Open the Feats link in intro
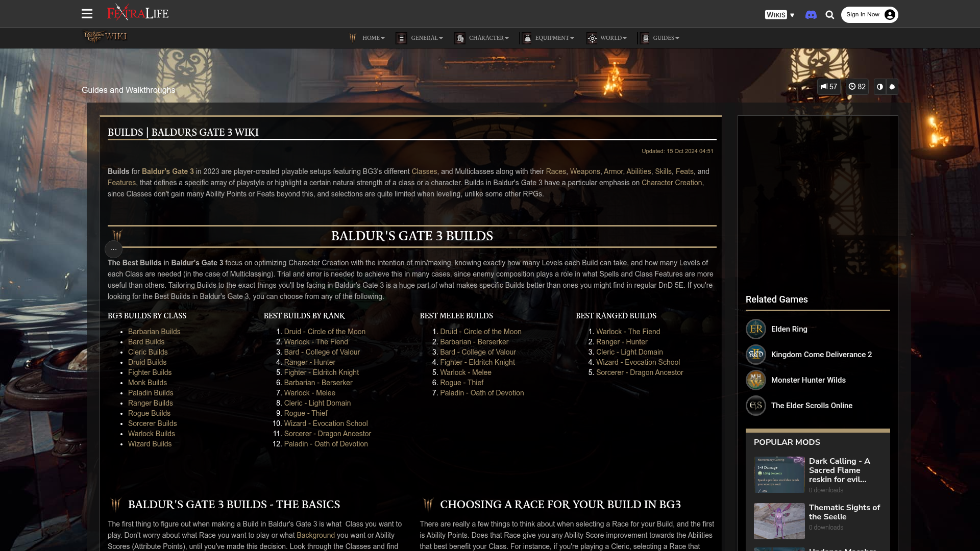This screenshot has height=551, width=980. click(684, 171)
